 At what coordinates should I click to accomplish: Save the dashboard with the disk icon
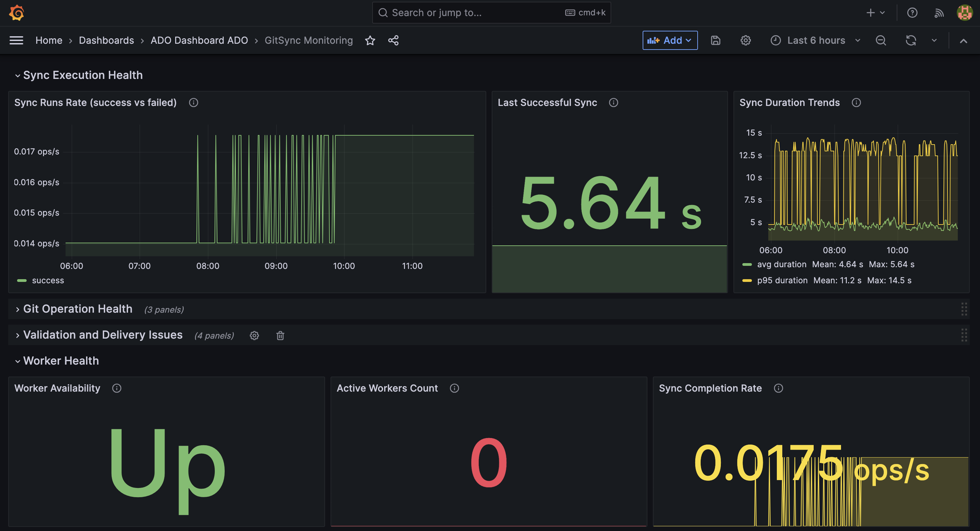point(716,40)
